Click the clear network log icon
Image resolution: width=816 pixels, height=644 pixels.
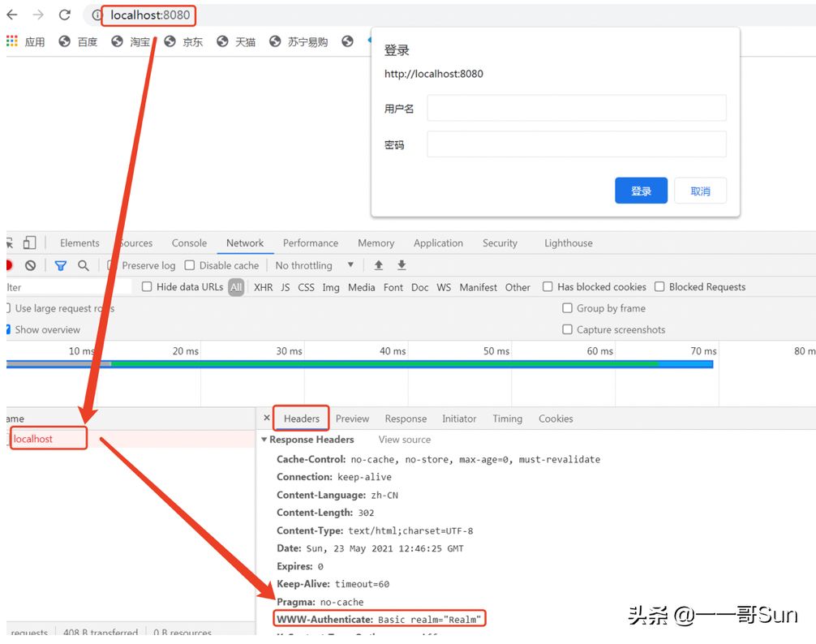click(31, 265)
